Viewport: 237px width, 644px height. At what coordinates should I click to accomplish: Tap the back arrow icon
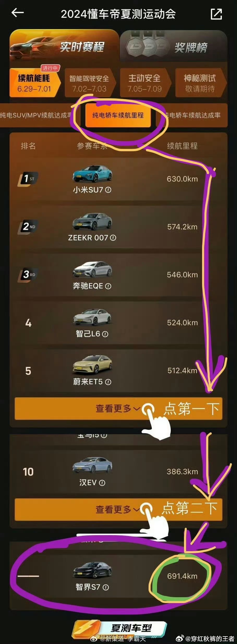click(18, 13)
